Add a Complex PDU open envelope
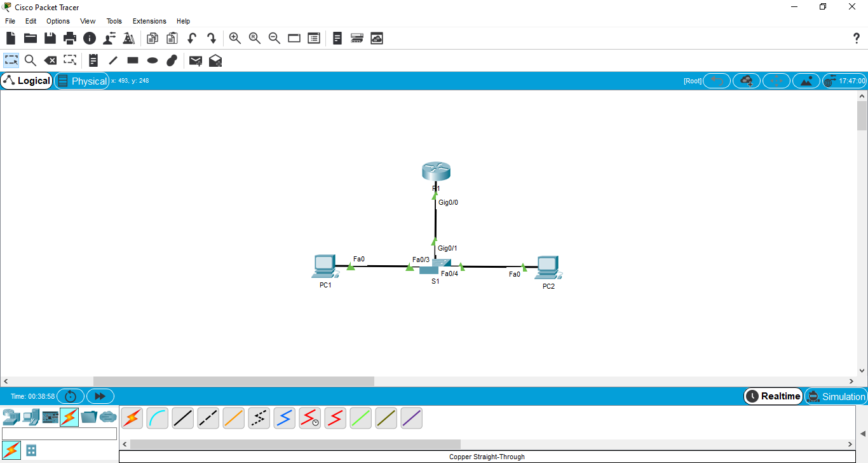The image size is (868, 463). pos(215,60)
